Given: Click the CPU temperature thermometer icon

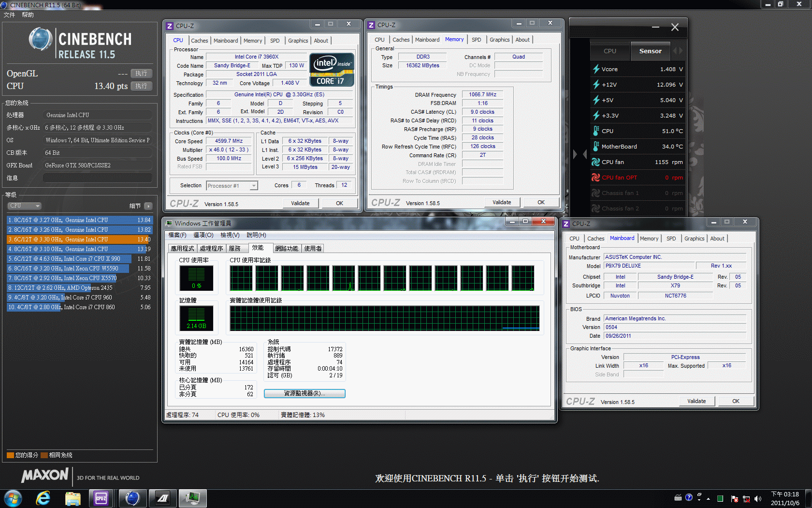Looking at the screenshot, I should tap(596, 131).
